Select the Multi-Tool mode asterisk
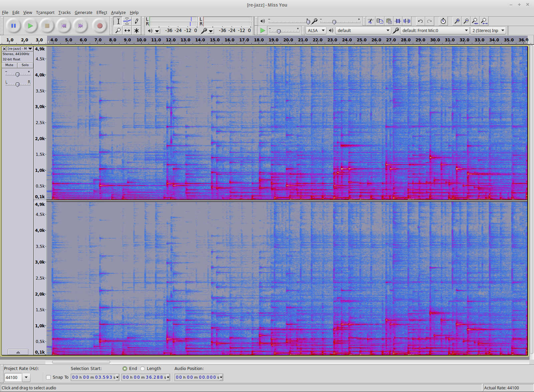The image size is (534, 392). pos(136,30)
